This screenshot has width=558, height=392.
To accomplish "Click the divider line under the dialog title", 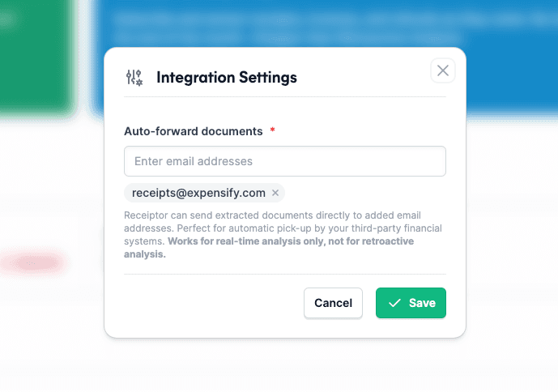I will pyautogui.click(x=285, y=97).
